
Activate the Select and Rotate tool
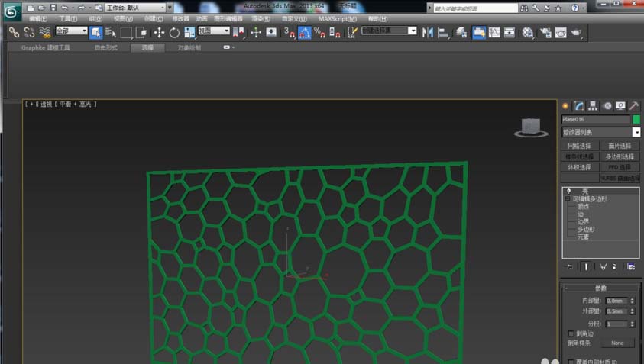coord(174,32)
